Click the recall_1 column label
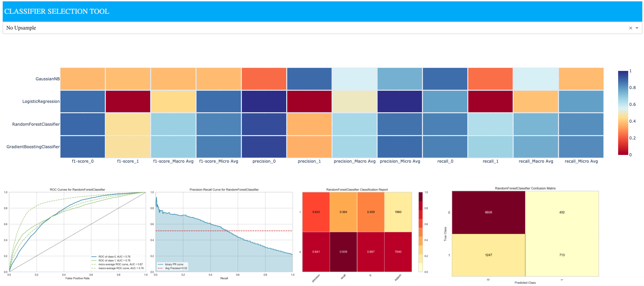 point(490,161)
